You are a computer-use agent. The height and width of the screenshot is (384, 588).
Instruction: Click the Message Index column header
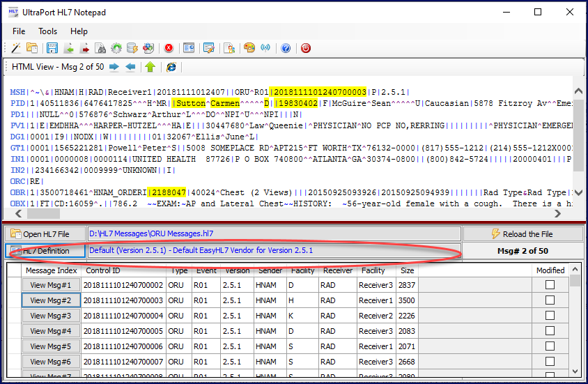tap(51, 270)
